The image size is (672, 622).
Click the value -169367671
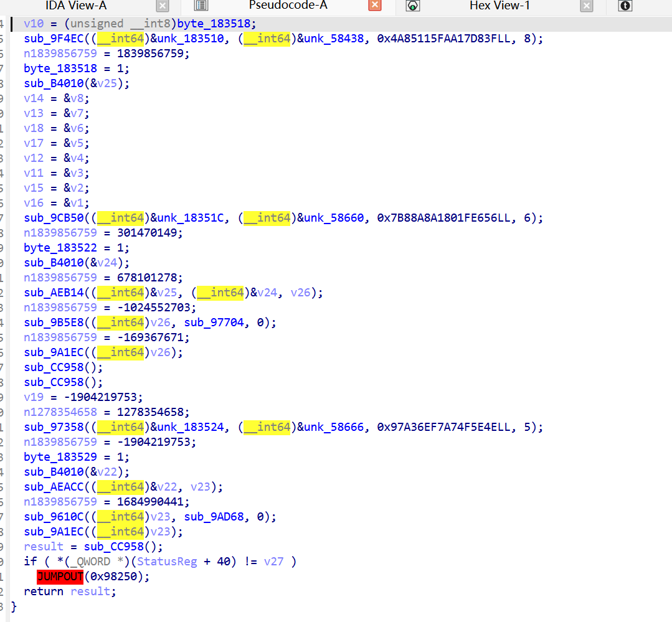151,337
